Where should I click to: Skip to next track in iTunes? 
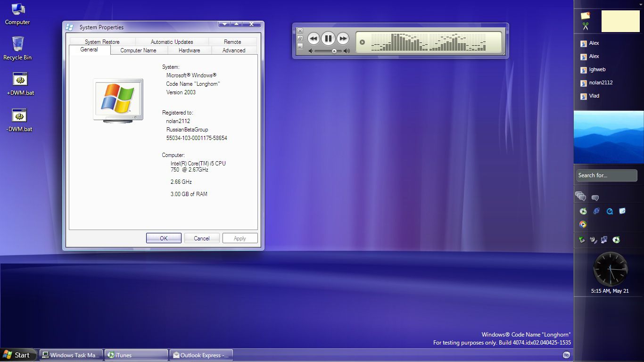343,39
